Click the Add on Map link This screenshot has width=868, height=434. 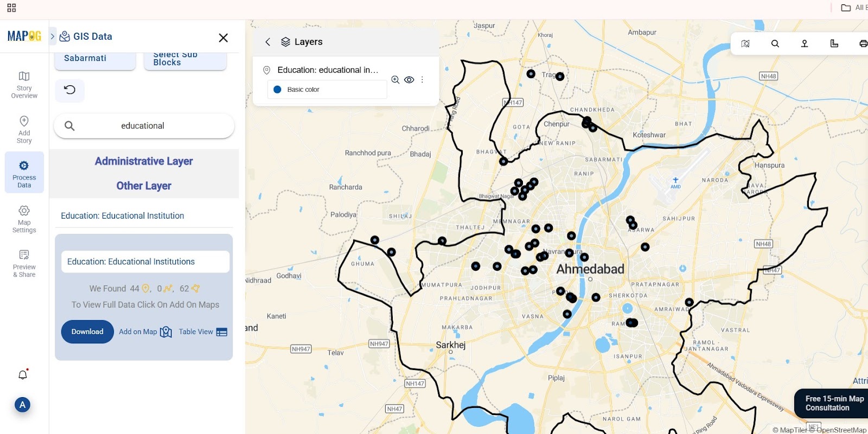[138, 332]
